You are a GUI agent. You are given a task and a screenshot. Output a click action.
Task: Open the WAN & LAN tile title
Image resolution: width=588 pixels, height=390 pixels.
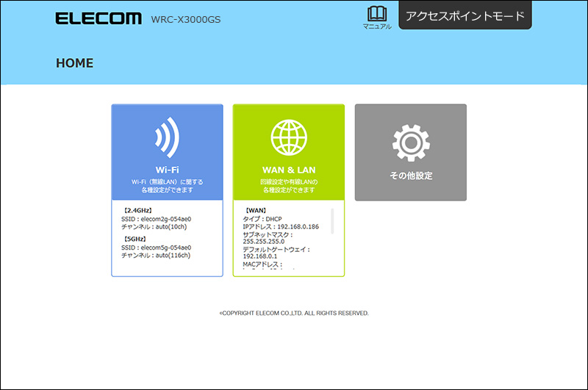coord(289,170)
